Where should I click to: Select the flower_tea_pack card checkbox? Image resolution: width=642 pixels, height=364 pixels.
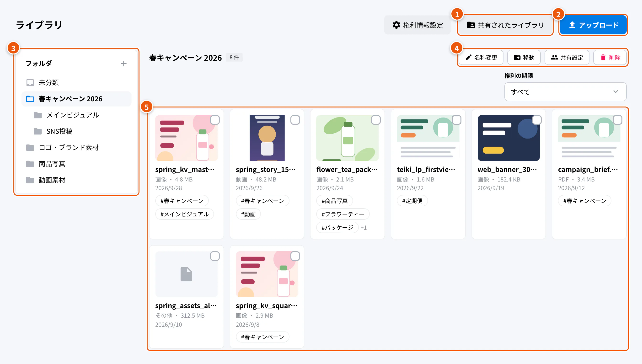[x=376, y=120]
